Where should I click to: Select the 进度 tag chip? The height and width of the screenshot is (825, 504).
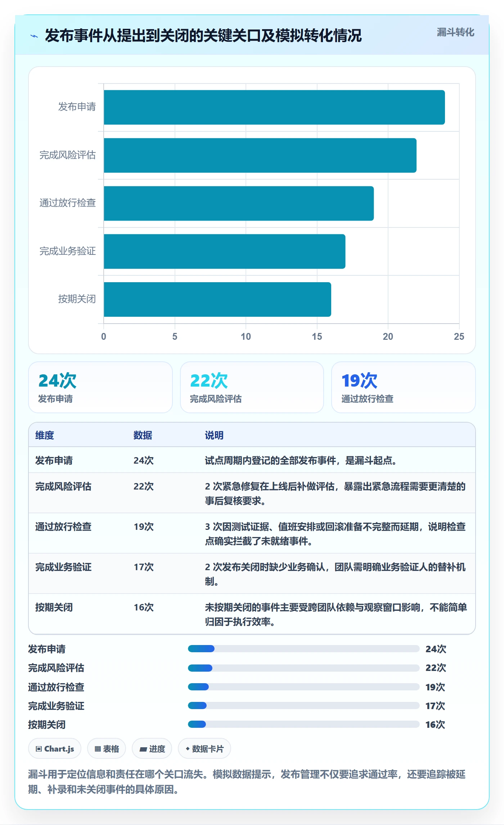(152, 749)
